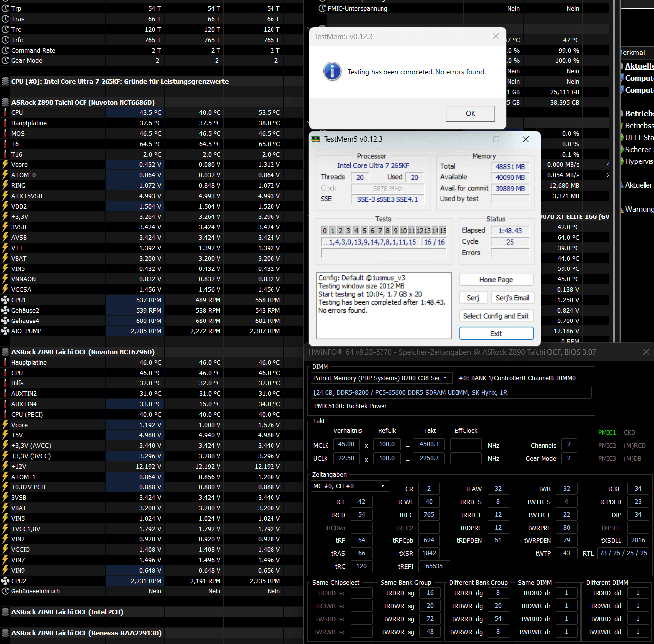Click UCLK ratio field 22.50

click(346, 458)
